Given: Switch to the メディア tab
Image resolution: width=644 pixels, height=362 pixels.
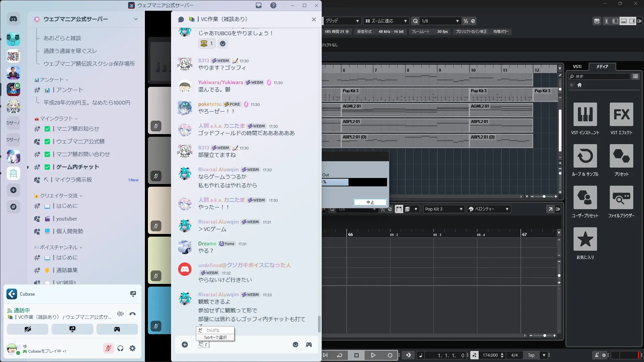Looking at the screenshot, I should (x=602, y=67).
